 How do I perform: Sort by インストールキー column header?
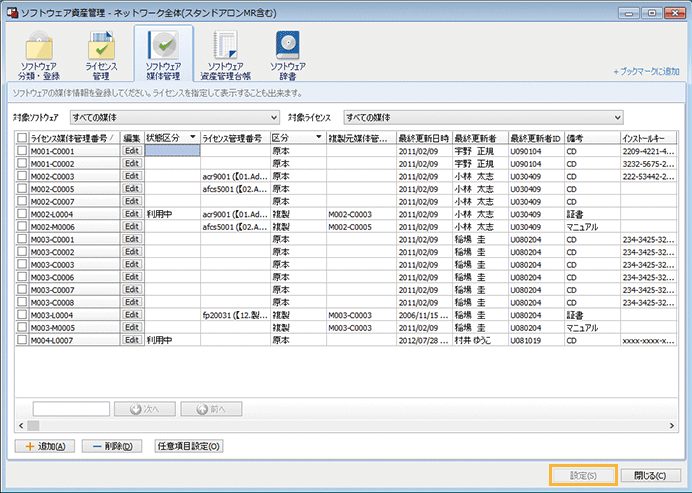pos(648,138)
